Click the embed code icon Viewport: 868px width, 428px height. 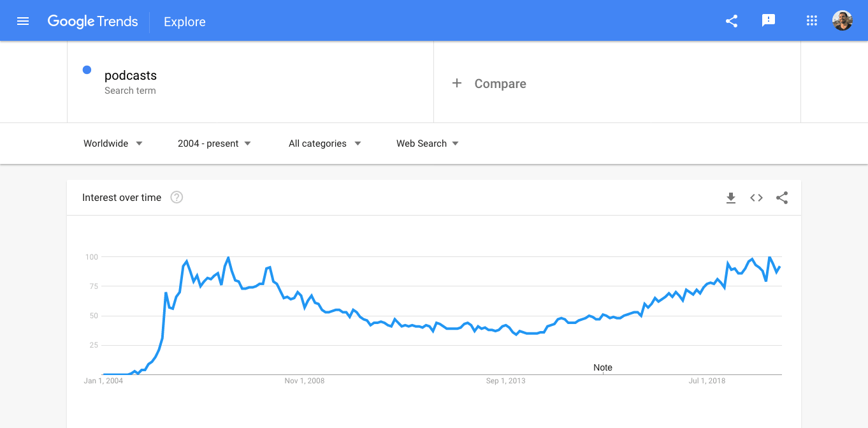coord(756,198)
